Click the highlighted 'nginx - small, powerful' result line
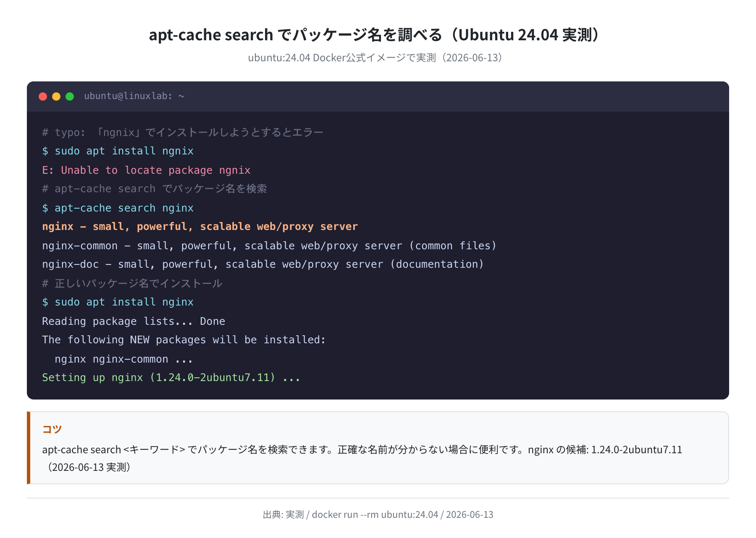Screen dimensions: 756x538 click(x=200, y=227)
